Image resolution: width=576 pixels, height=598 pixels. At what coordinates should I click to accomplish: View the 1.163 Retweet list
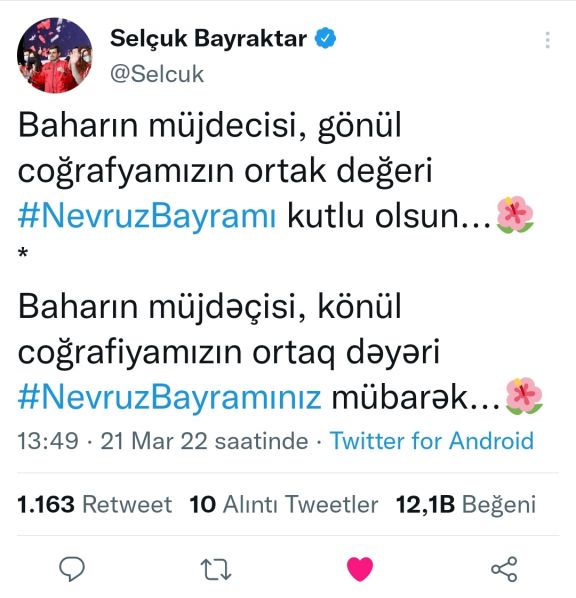95,504
